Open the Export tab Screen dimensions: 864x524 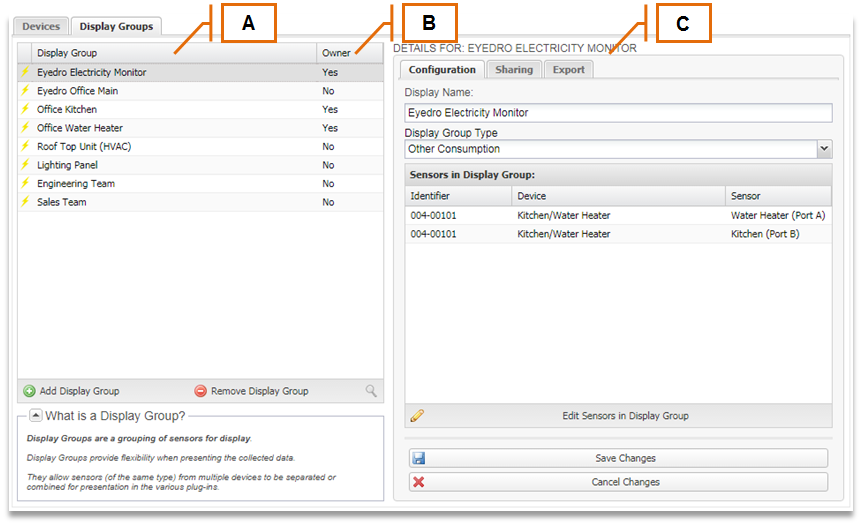coord(569,69)
